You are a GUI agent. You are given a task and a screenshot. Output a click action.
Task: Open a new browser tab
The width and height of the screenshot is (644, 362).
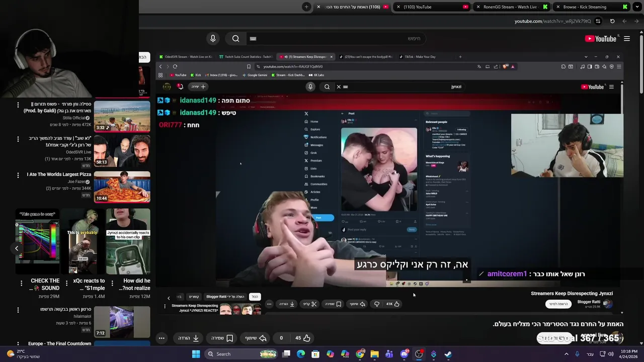click(x=306, y=7)
